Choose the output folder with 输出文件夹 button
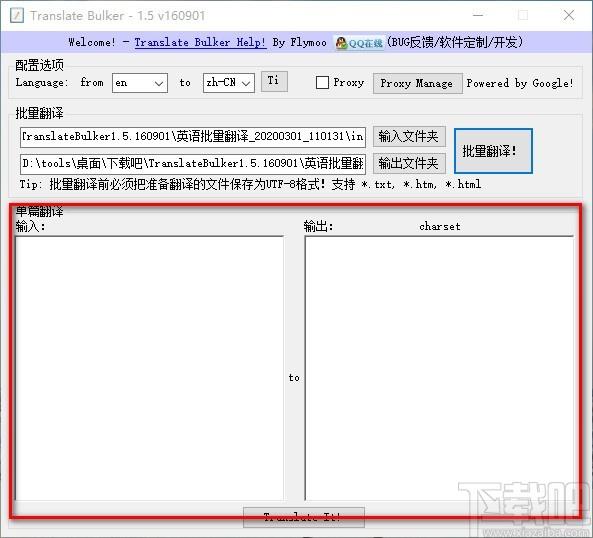 pyautogui.click(x=409, y=163)
